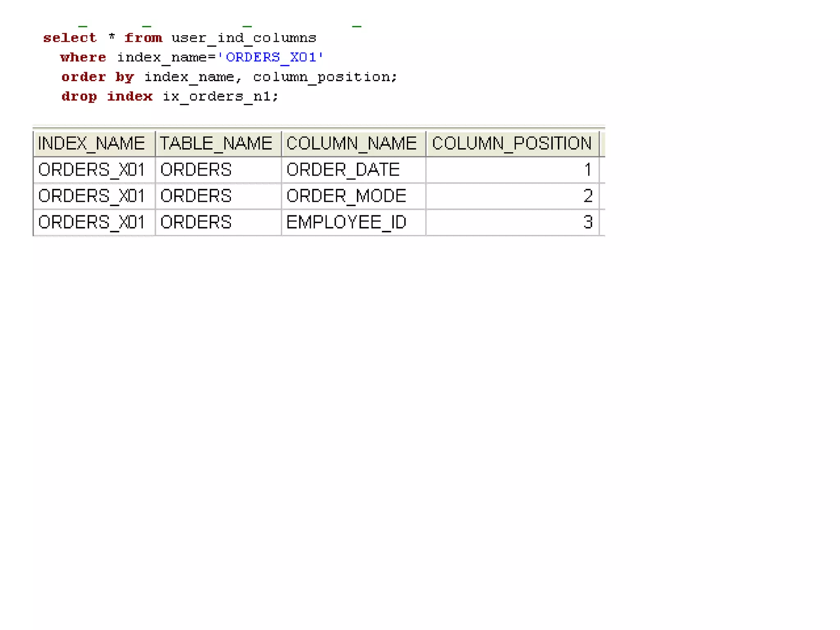Select ORDERS_X01 in the third row

91,222
